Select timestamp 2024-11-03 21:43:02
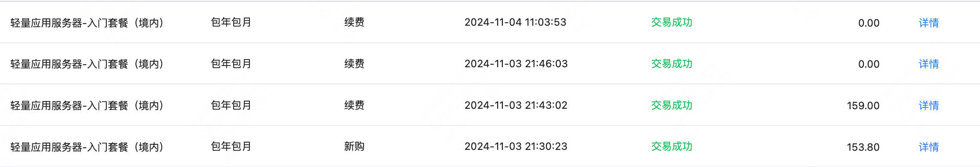This screenshot has width=980, height=167. point(516,105)
